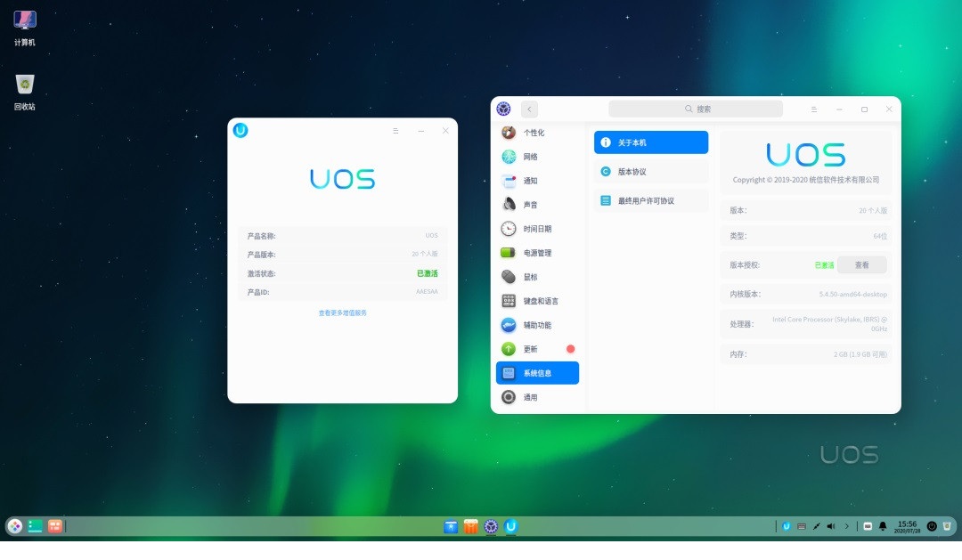Viewport: 962px width, 560px height.
Task: Click 内核版本 value 5.4.50-amd64-desktop
Action: (852, 295)
